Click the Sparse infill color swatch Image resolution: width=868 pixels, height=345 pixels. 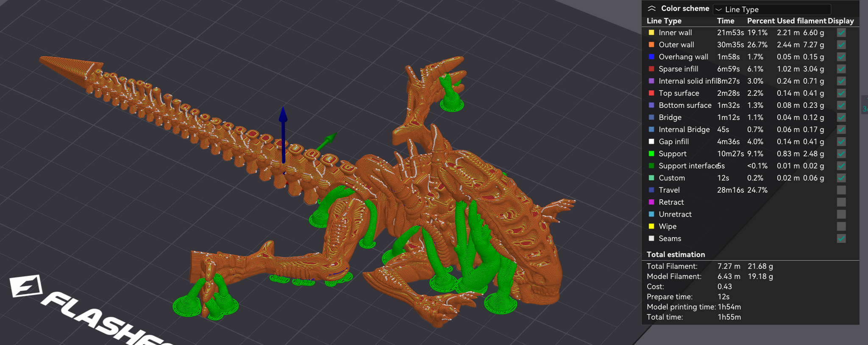click(651, 69)
